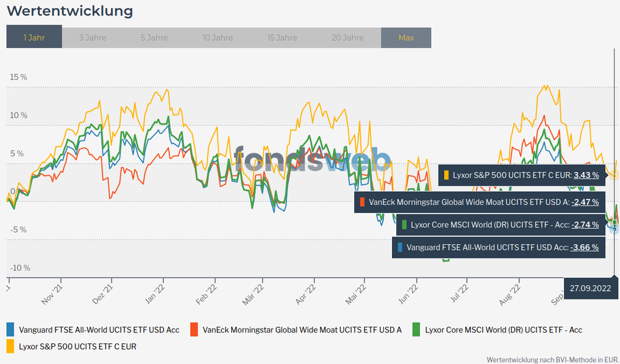Click the 3,43 % value in tooltip
This screenshot has height=364, width=620.
(586, 175)
